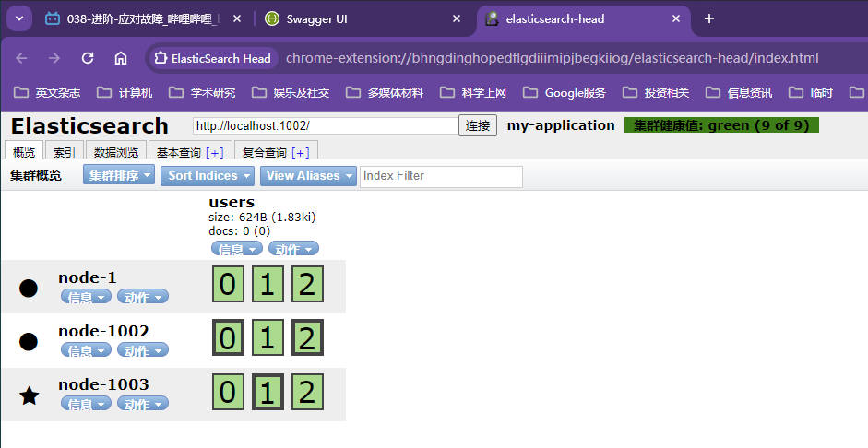Click shard 0 on node-1

tap(228, 286)
